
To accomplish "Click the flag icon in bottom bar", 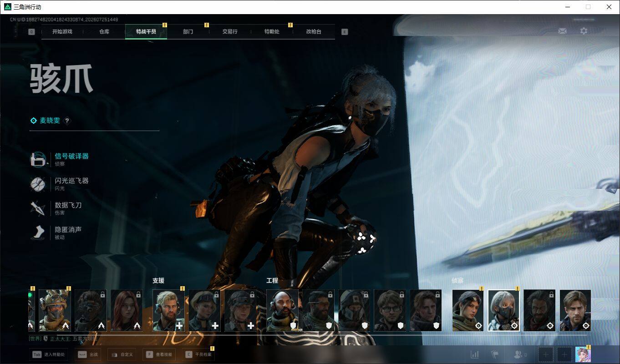I will (495, 354).
